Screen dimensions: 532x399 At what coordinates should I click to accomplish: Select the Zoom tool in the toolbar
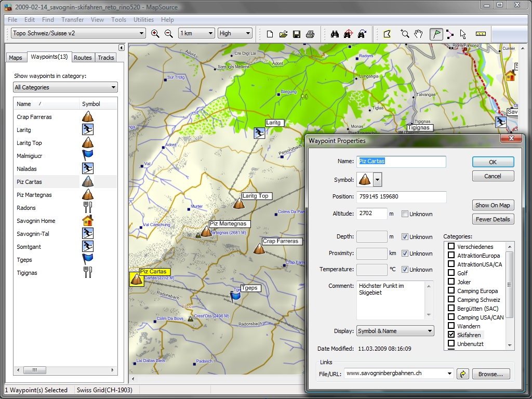click(405, 34)
